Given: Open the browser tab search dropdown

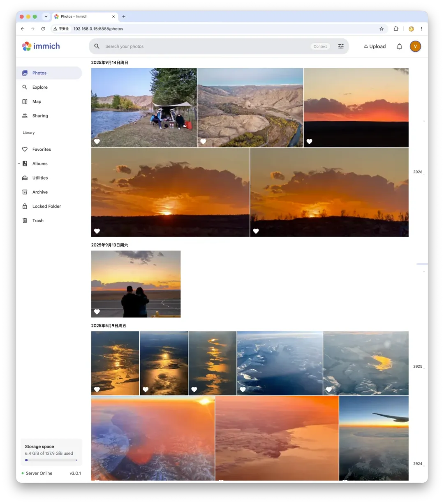Looking at the screenshot, I should pyautogui.click(x=46, y=16).
